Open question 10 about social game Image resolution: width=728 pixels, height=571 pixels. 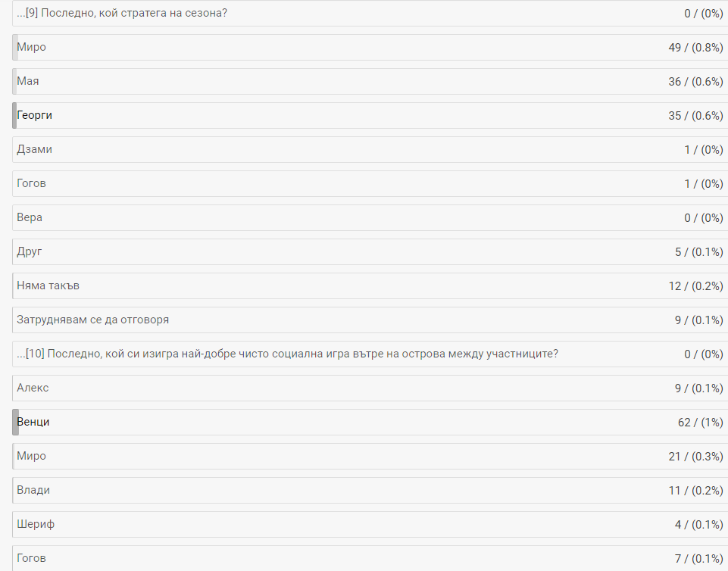pos(370,354)
